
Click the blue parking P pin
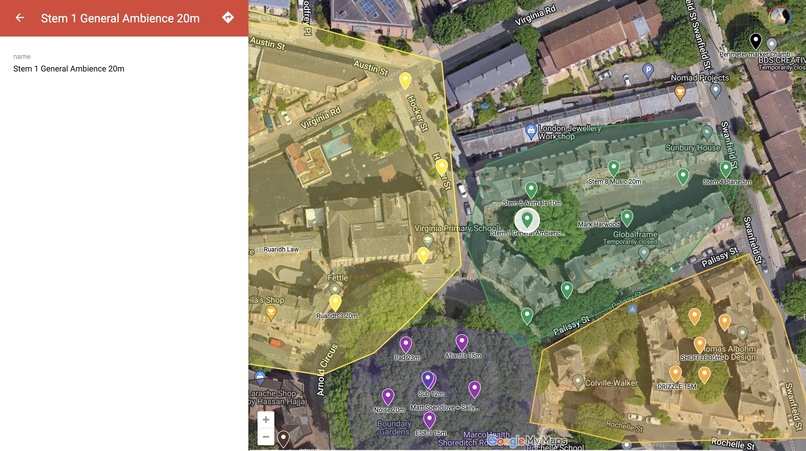[648, 70]
